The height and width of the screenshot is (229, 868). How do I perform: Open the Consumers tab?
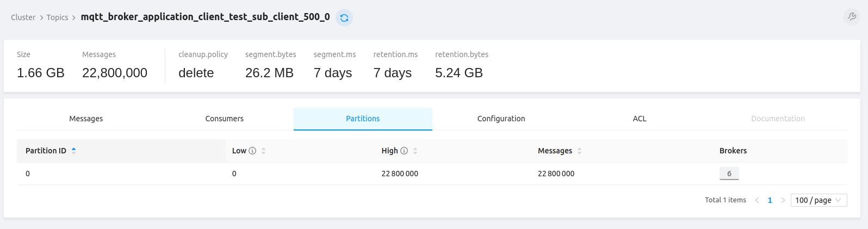224,119
